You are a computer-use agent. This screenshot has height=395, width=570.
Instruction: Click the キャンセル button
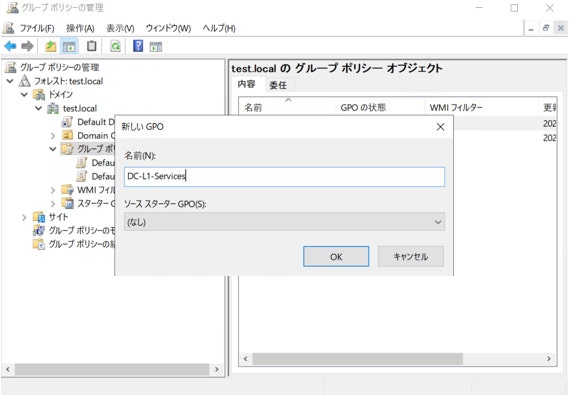(411, 257)
